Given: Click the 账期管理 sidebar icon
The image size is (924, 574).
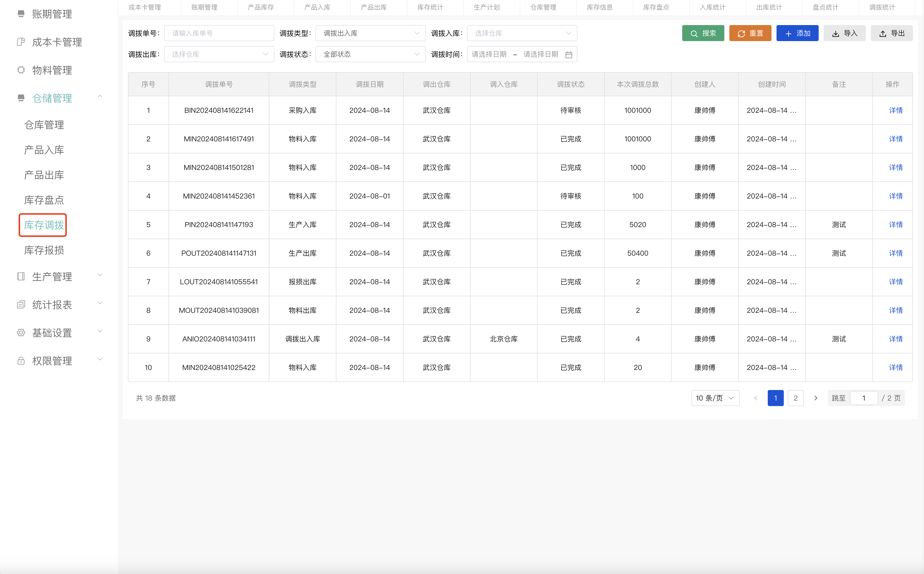Looking at the screenshot, I should [x=21, y=14].
